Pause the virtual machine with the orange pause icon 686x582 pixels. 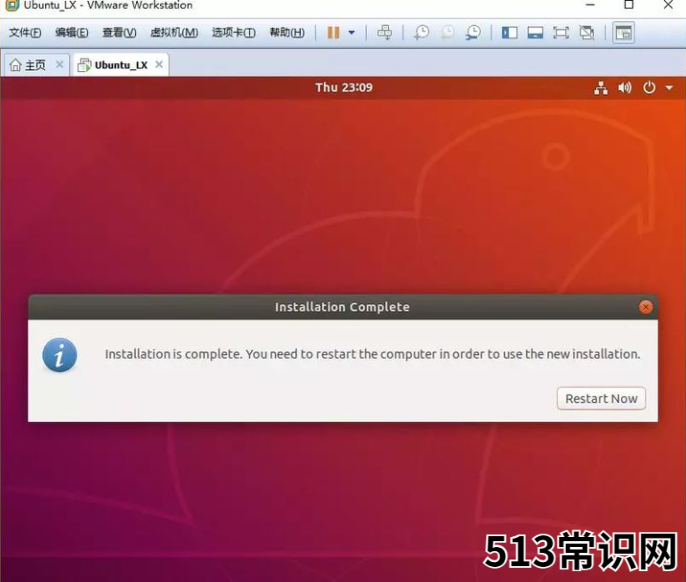coord(333,33)
